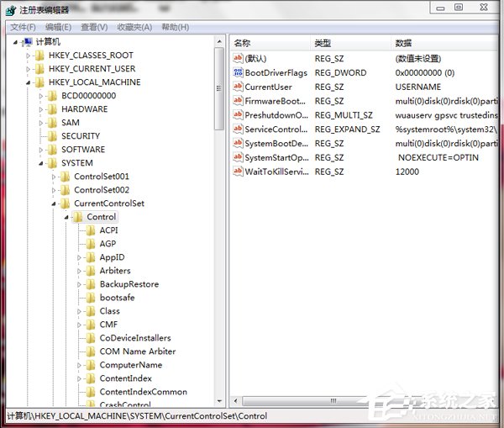Click the NOEXECUTE=OPTIN data value
Image resolution: width=504 pixels, height=428 pixels.
438,158
